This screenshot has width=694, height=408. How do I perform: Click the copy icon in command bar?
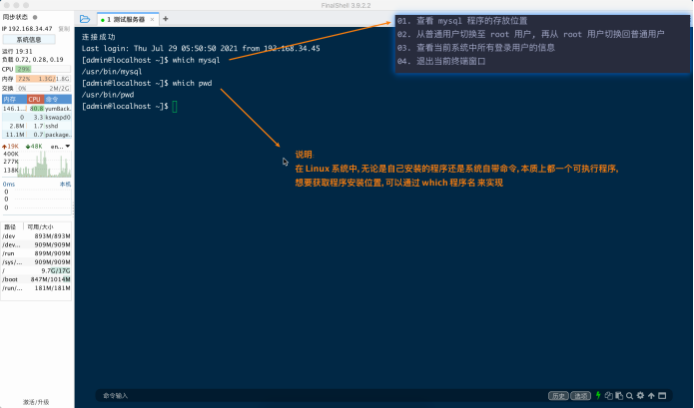click(x=609, y=396)
